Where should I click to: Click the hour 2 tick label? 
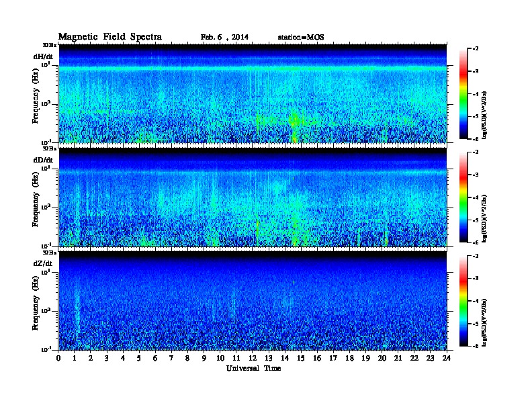pos(91,358)
